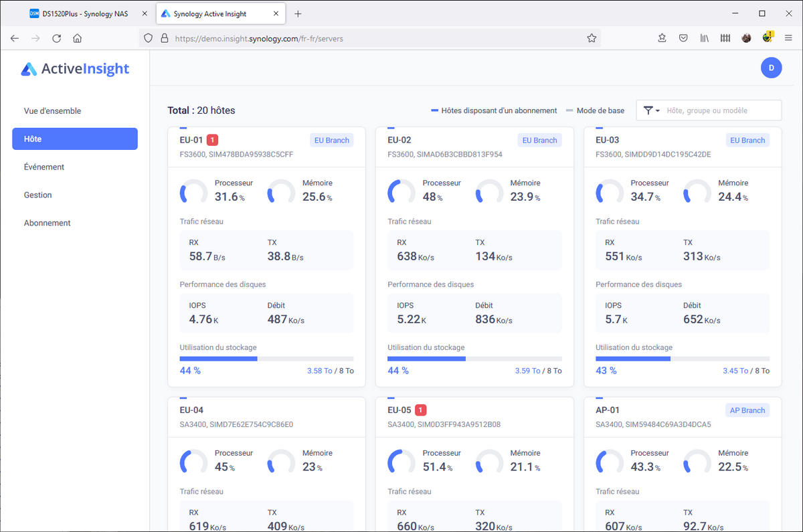
Task: Close the DS1520Plus Synology NAS tab
Action: coord(145,13)
